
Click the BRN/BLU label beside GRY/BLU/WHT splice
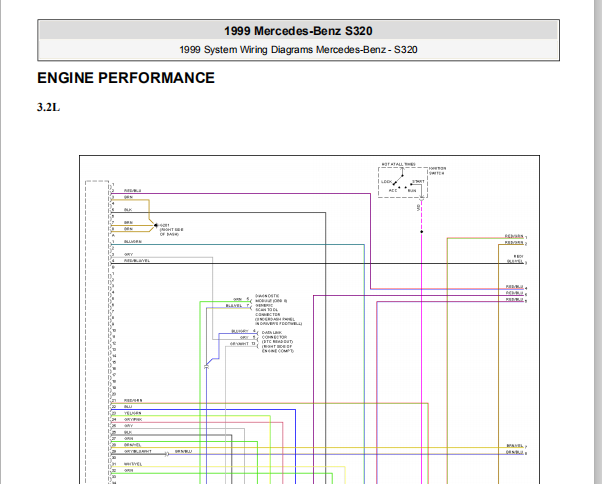point(183,452)
